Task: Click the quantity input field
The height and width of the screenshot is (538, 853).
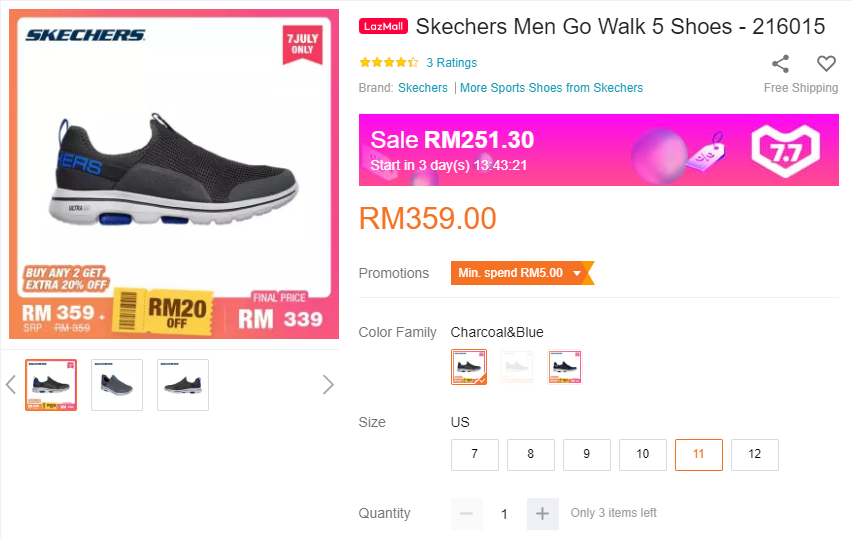Action: coord(504,514)
